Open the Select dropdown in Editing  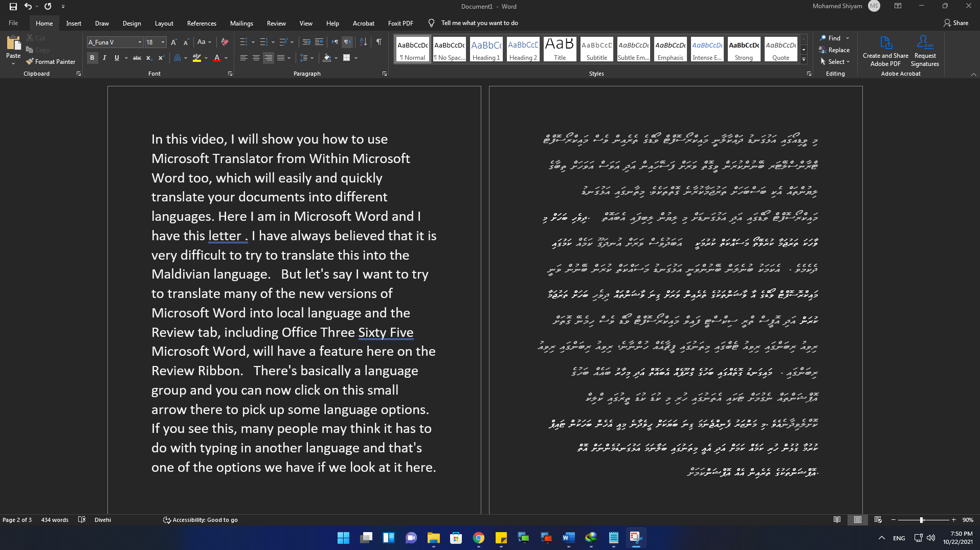[x=835, y=62]
